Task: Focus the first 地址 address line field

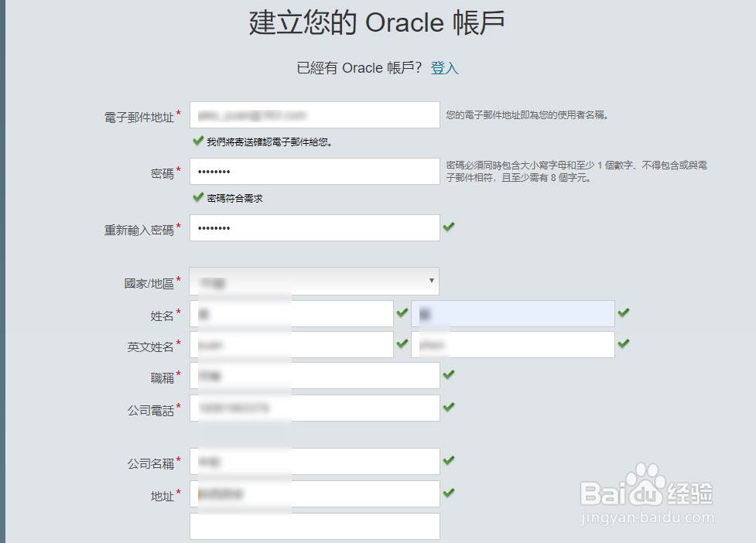Action: coord(315,493)
